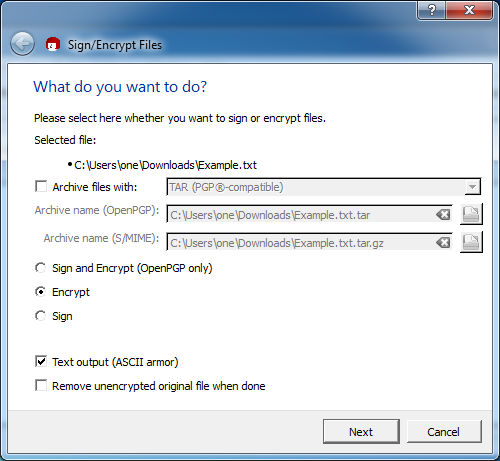The height and width of the screenshot is (461, 500).
Task: Enable Remove unencrypted original file when done
Action: click(41, 385)
